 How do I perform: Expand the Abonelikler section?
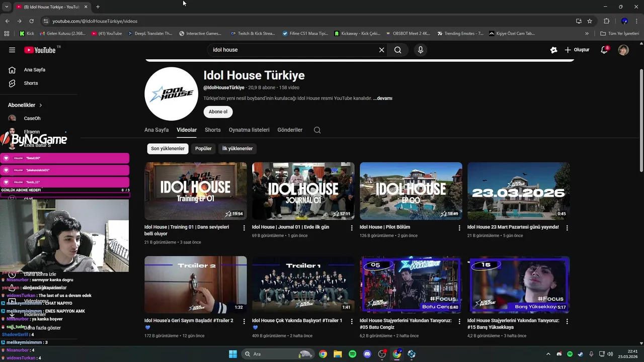[x=25, y=105]
